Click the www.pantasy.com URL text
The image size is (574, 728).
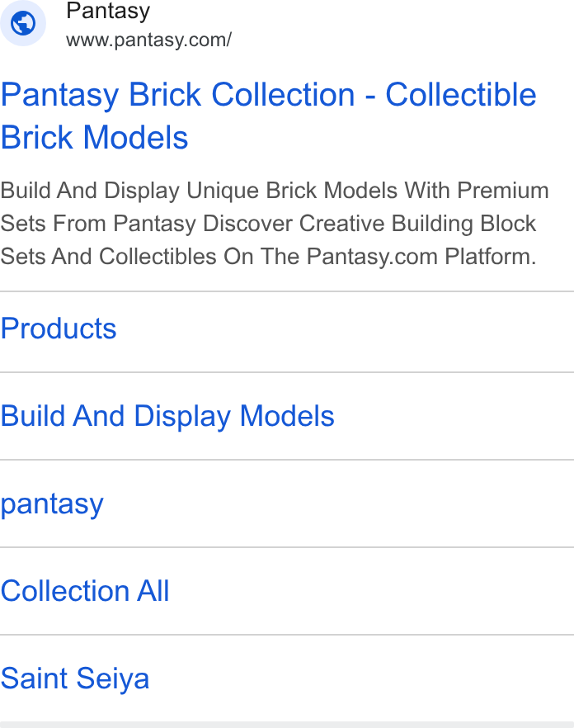coord(148,40)
